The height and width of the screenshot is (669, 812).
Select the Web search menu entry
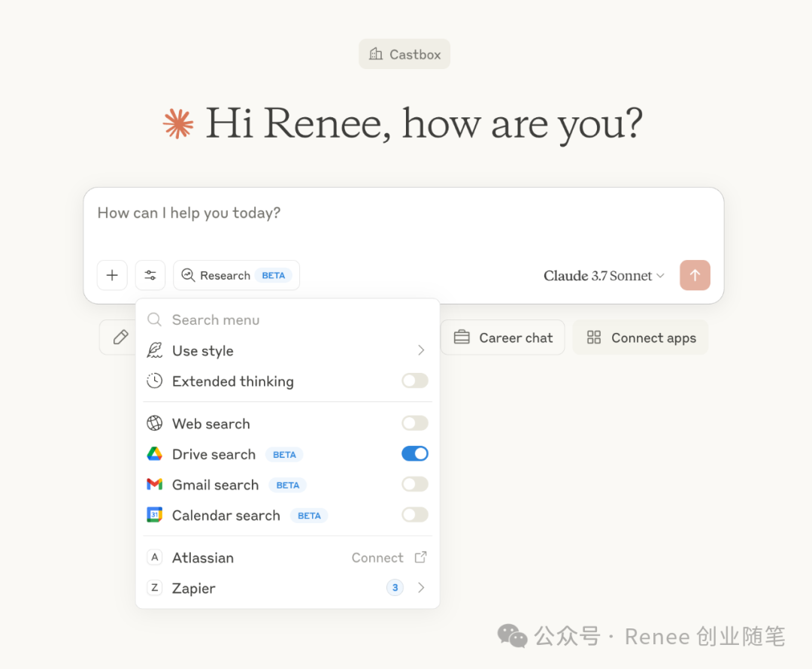pos(287,423)
